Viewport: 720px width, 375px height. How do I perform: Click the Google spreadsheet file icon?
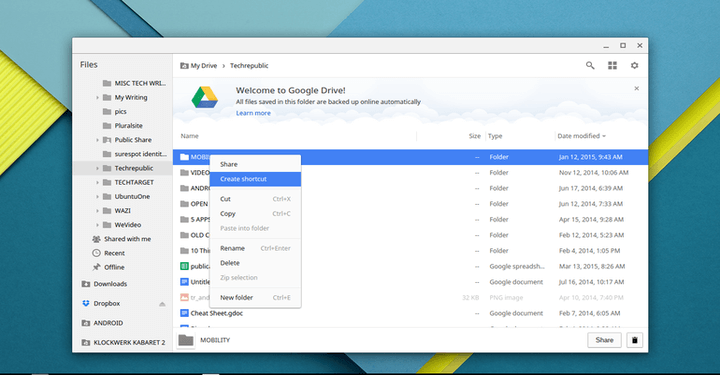tap(184, 266)
